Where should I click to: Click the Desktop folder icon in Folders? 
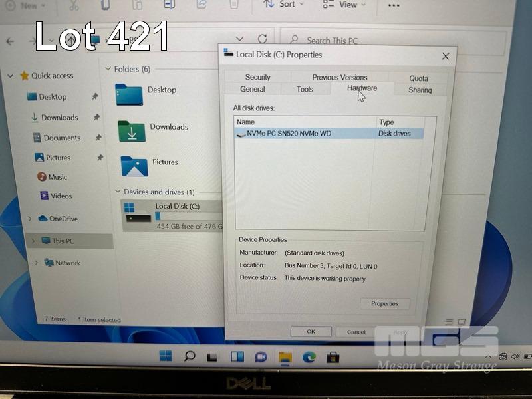click(x=129, y=94)
